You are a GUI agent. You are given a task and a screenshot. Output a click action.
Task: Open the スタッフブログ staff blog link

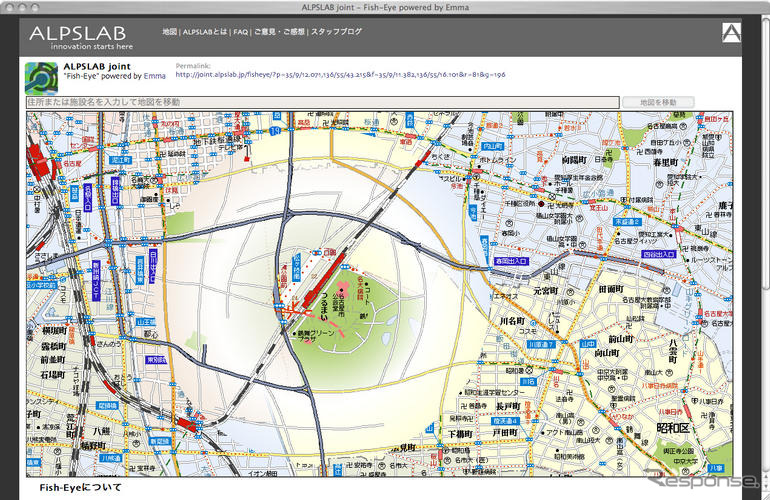point(336,31)
